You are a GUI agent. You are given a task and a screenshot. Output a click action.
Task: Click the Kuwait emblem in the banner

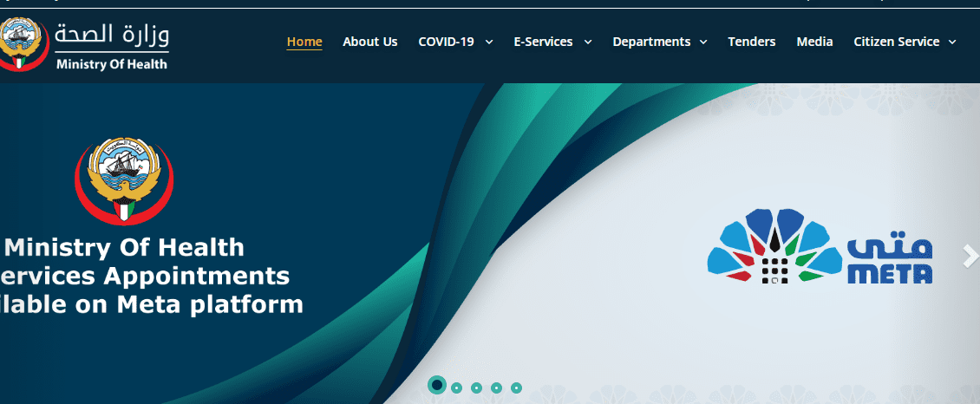click(124, 179)
